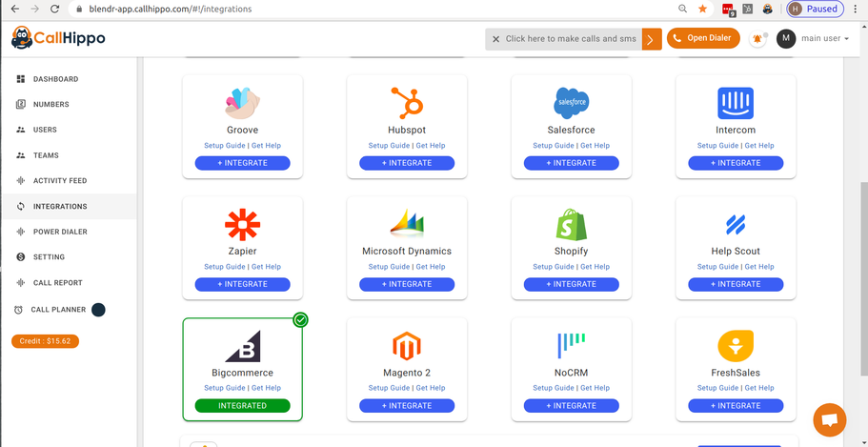
Task: Select the Teams sidebar icon
Action: [x=21, y=155]
